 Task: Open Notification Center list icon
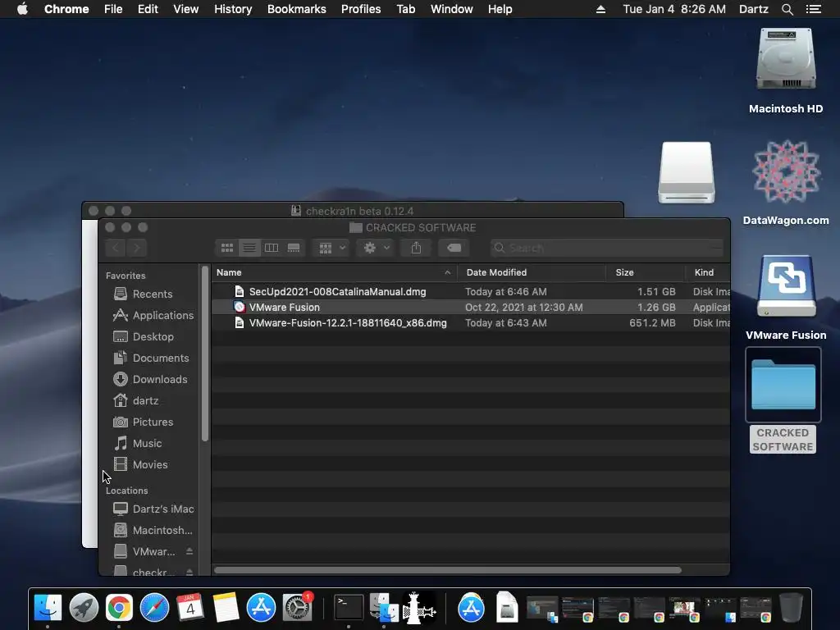click(x=814, y=9)
